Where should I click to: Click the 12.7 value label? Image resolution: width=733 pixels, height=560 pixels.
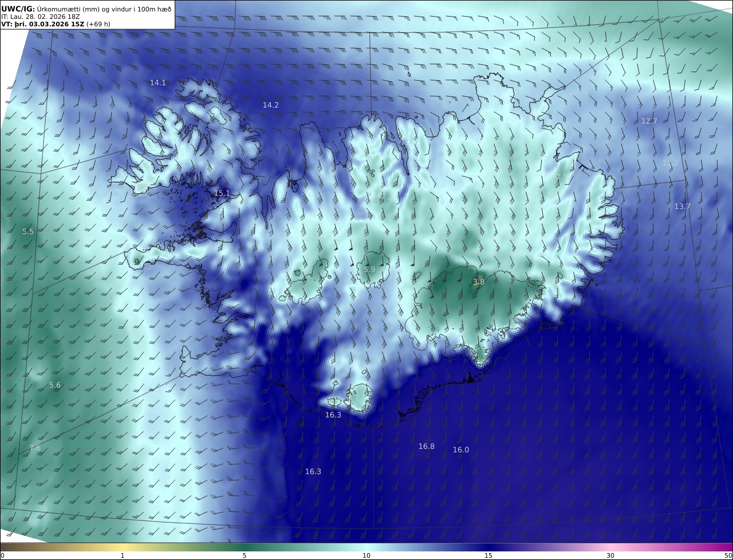coord(649,121)
